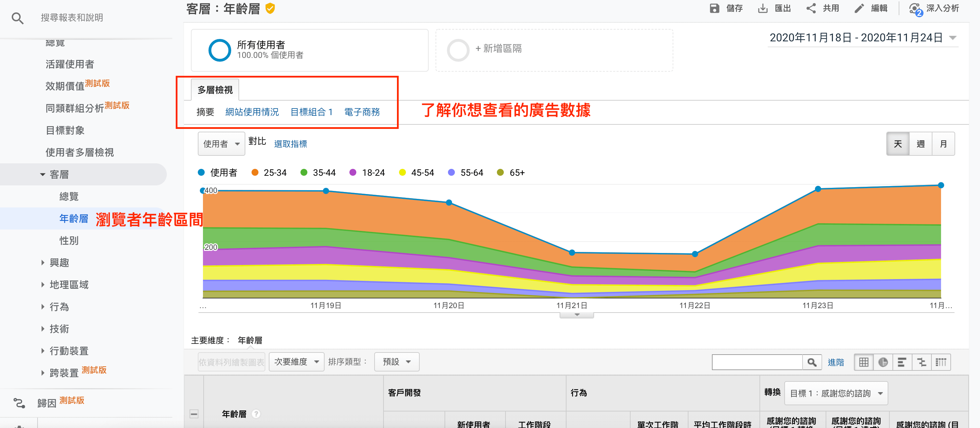The height and width of the screenshot is (428, 980).
Task: Click the 選取指標 link
Action: coord(290,144)
